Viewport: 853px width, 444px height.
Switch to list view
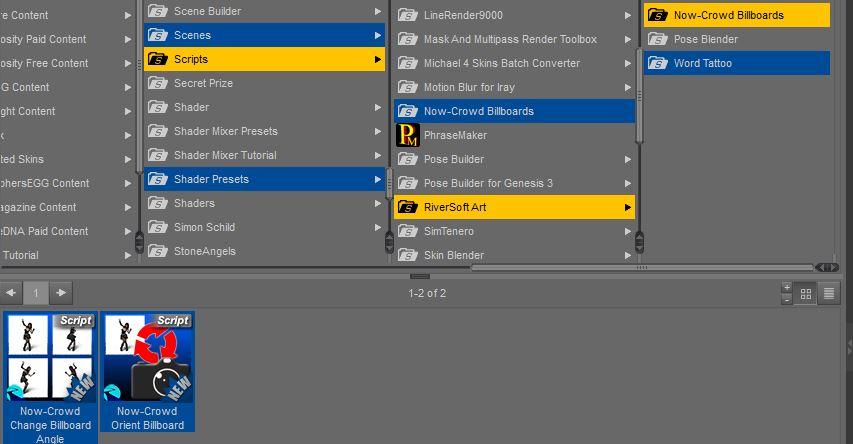click(829, 294)
